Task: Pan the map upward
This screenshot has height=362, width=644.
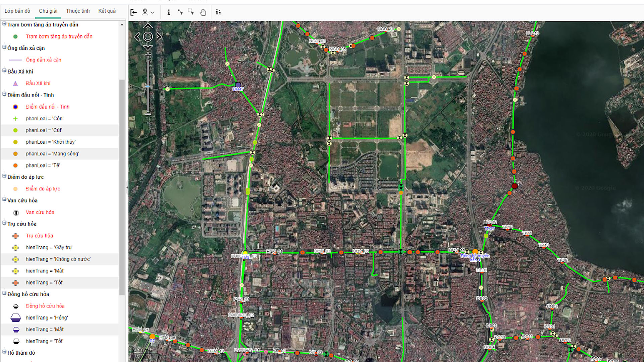Action: tap(148, 26)
